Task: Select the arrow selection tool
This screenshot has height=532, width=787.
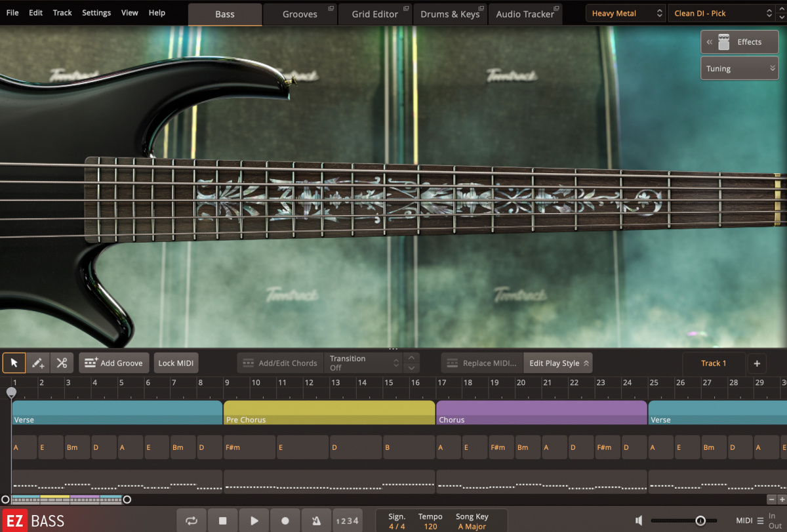Action: [14, 363]
